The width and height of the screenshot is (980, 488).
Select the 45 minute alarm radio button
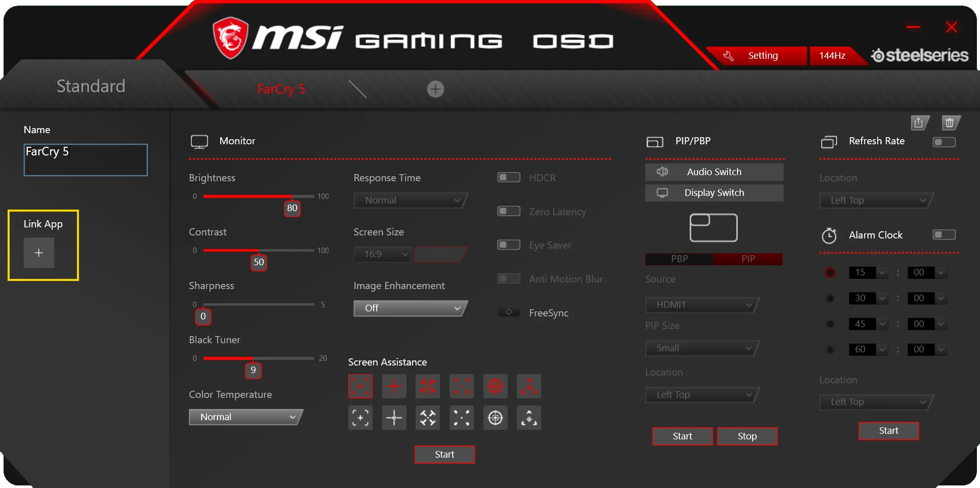[830, 324]
